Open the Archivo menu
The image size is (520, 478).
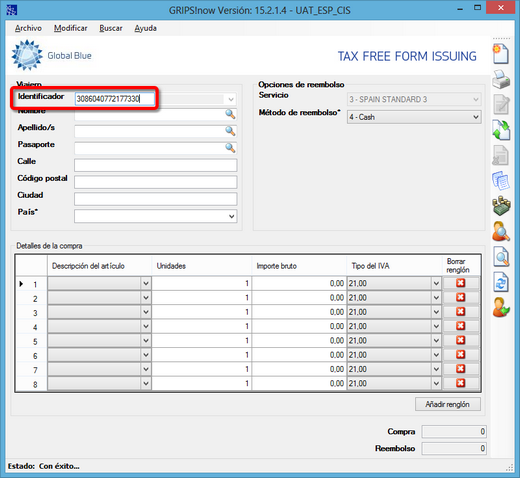[28, 28]
